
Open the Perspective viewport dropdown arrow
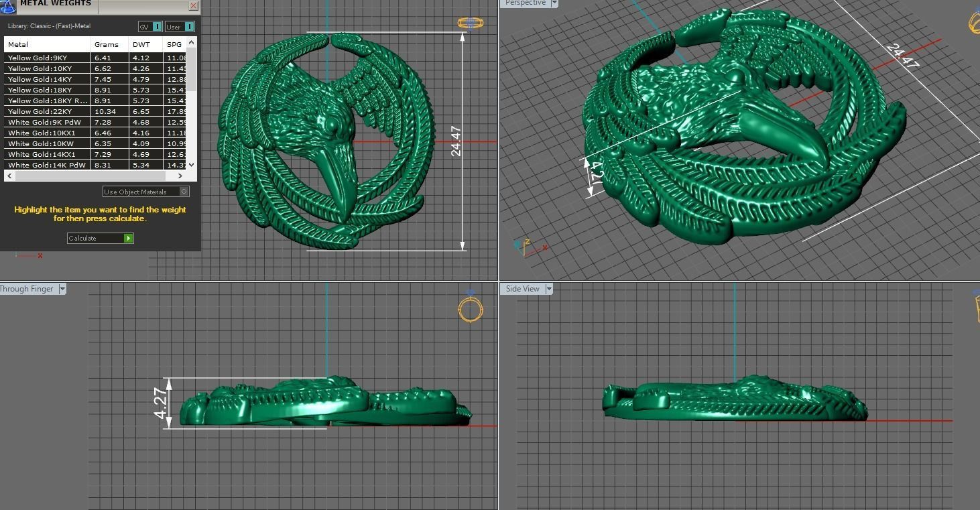point(554,3)
